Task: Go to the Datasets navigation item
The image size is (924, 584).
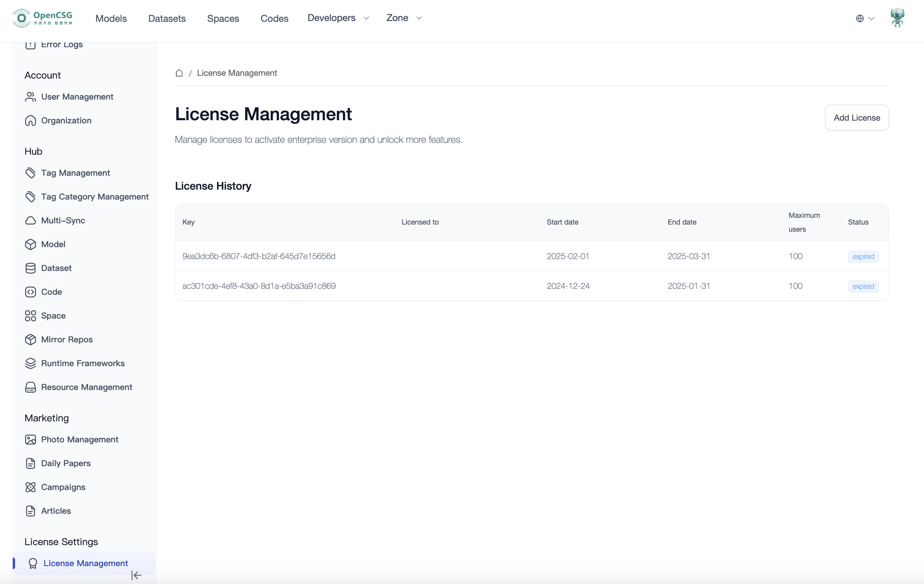Action: [x=167, y=18]
